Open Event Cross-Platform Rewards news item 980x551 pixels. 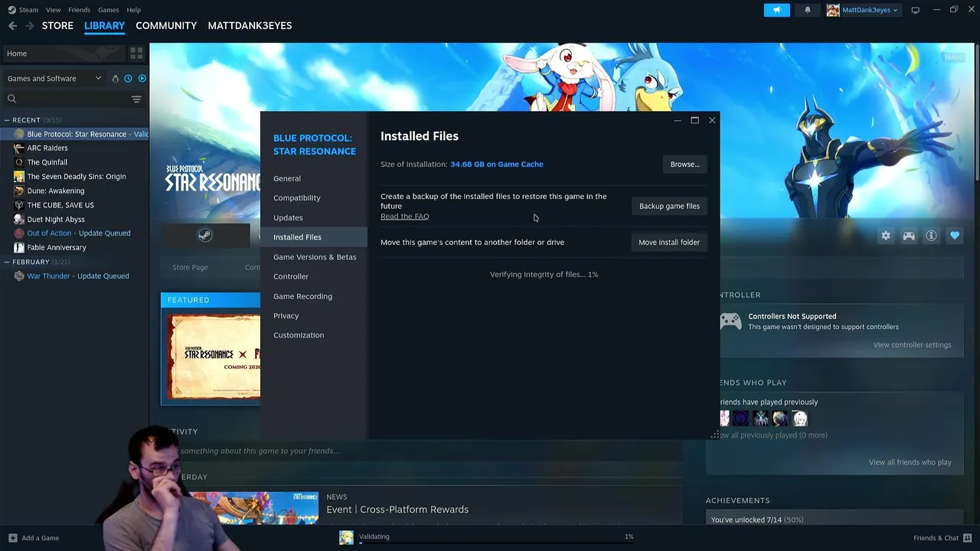click(x=397, y=510)
